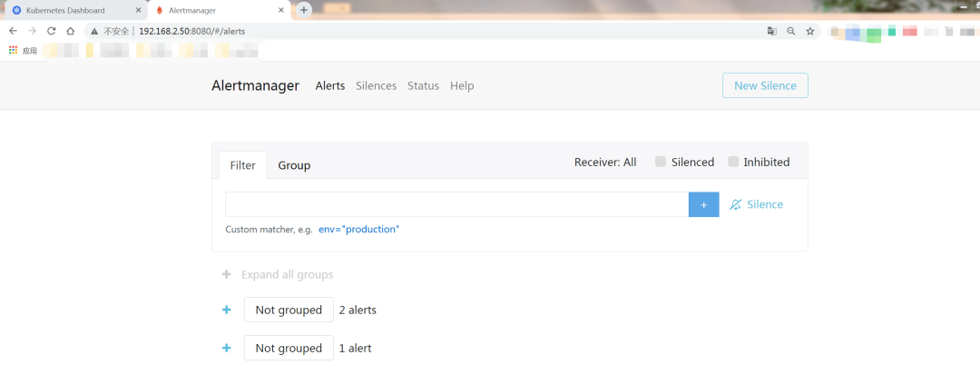Open the translate page icon

(x=772, y=31)
